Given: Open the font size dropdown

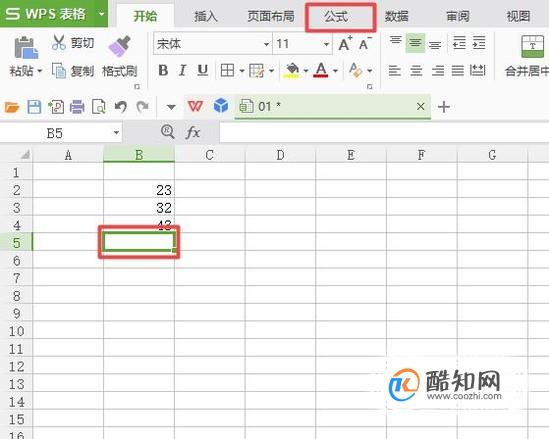Looking at the screenshot, I should [x=326, y=44].
